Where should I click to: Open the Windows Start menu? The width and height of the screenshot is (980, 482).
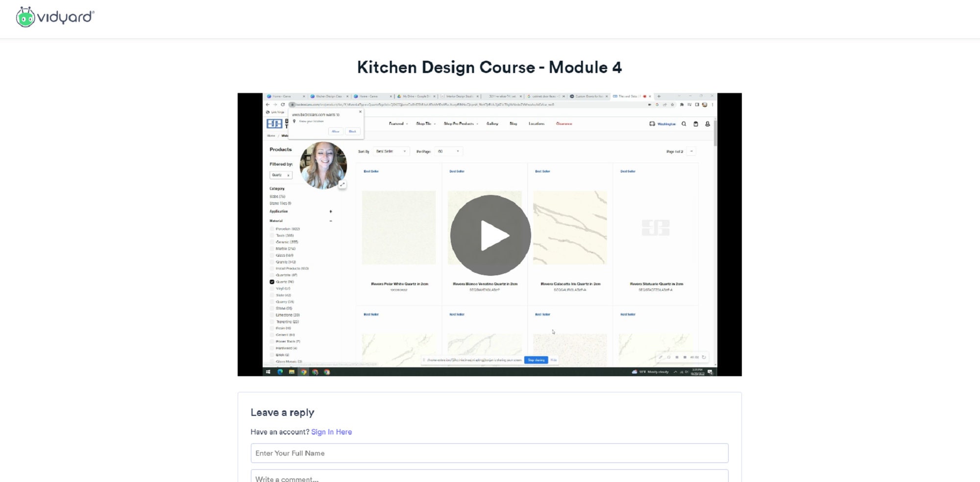click(268, 372)
